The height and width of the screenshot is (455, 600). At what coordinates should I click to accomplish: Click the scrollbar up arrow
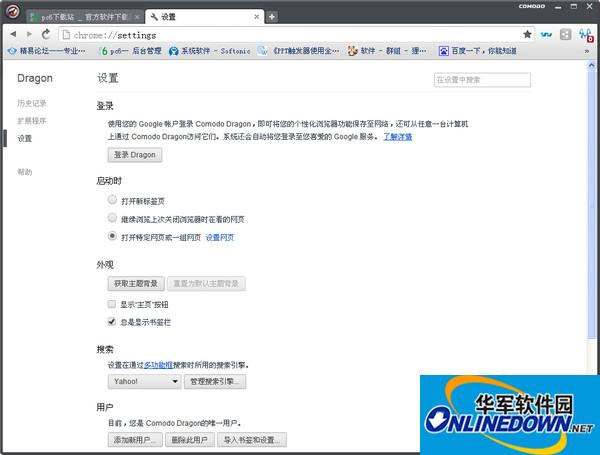click(x=591, y=66)
